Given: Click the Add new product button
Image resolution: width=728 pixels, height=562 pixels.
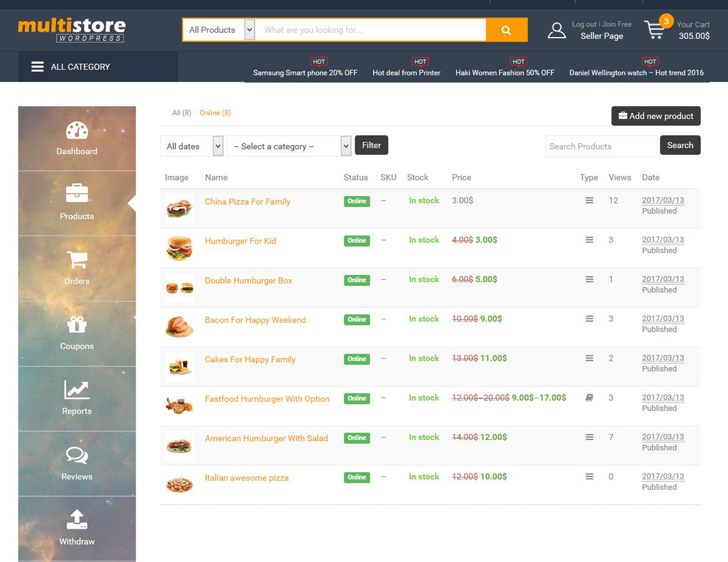Looking at the screenshot, I should point(655,116).
